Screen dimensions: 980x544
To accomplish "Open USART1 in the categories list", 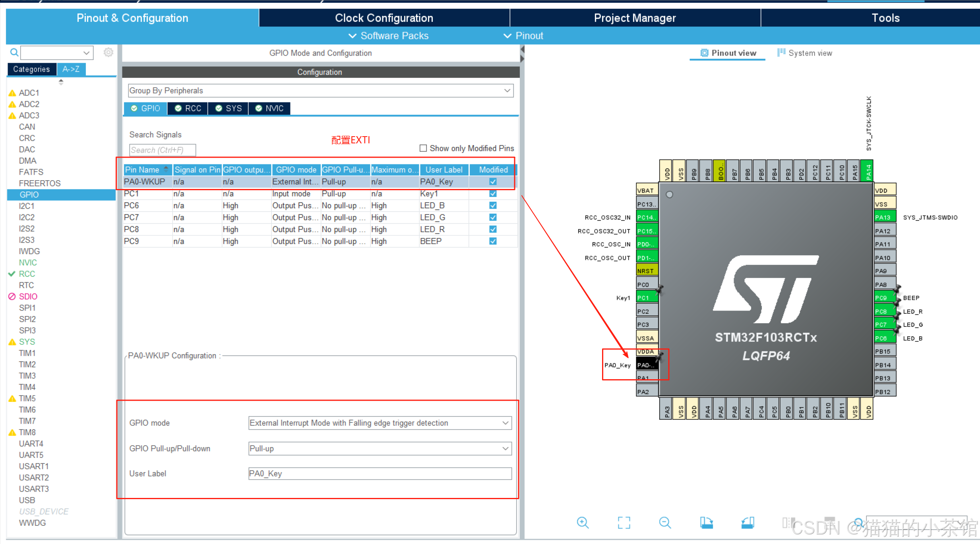I will coord(34,466).
